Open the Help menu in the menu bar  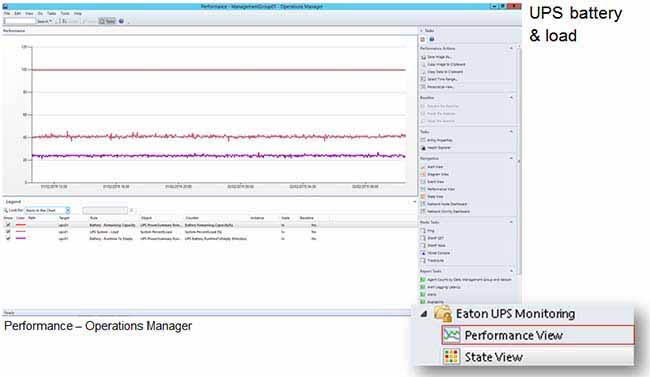pos(78,14)
